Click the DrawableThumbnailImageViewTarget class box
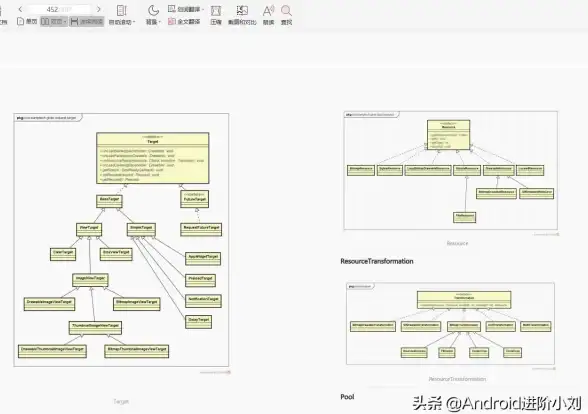588x414 pixels. 52,351
